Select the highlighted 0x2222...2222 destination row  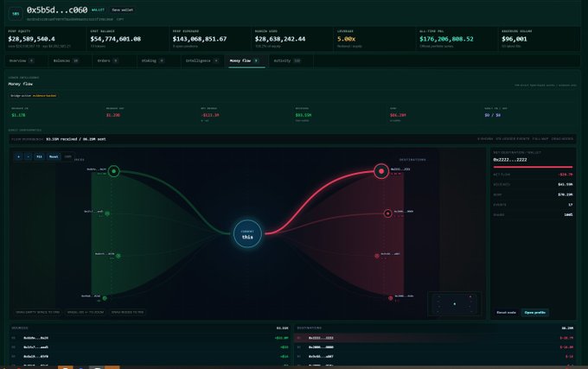pos(435,338)
